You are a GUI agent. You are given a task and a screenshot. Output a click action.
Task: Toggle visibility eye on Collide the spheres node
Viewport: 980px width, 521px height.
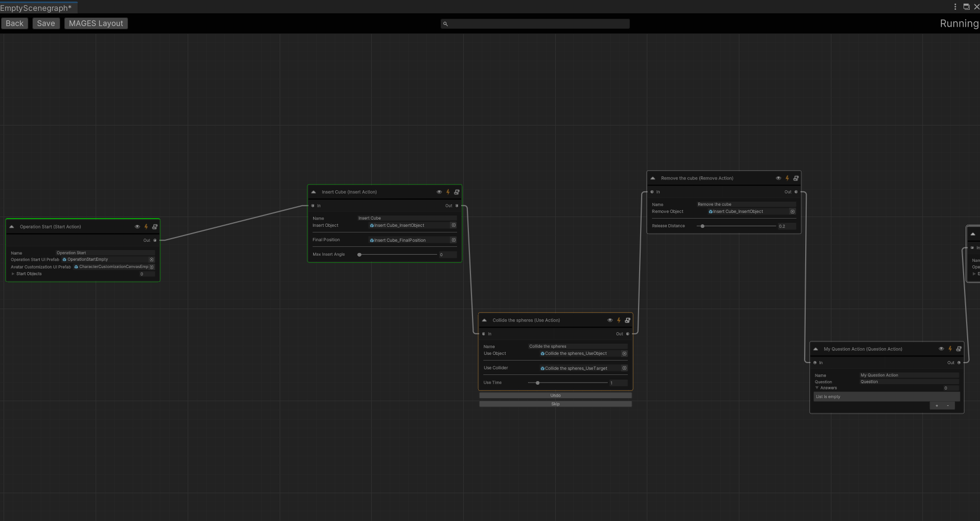609,320
